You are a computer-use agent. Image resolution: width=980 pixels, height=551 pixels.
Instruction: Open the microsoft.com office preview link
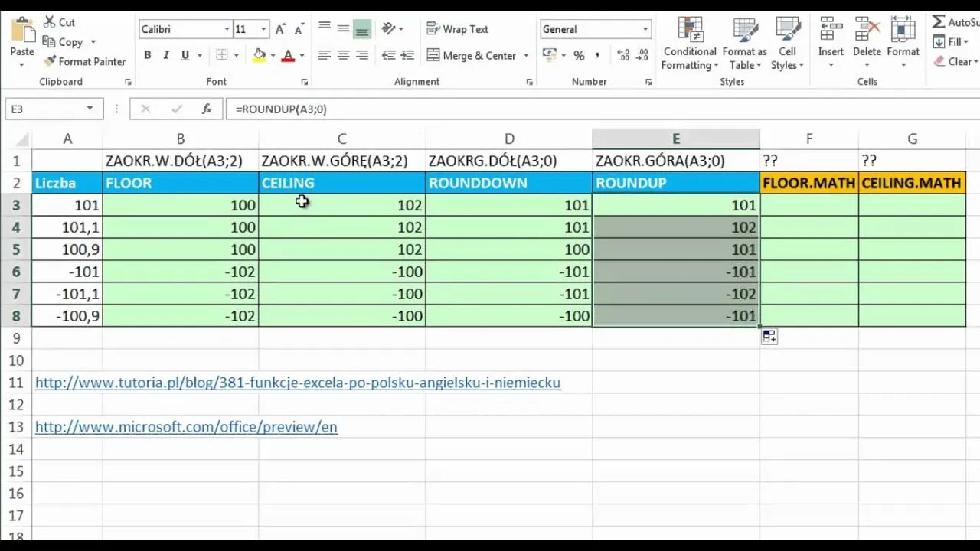tap(186, 427)
